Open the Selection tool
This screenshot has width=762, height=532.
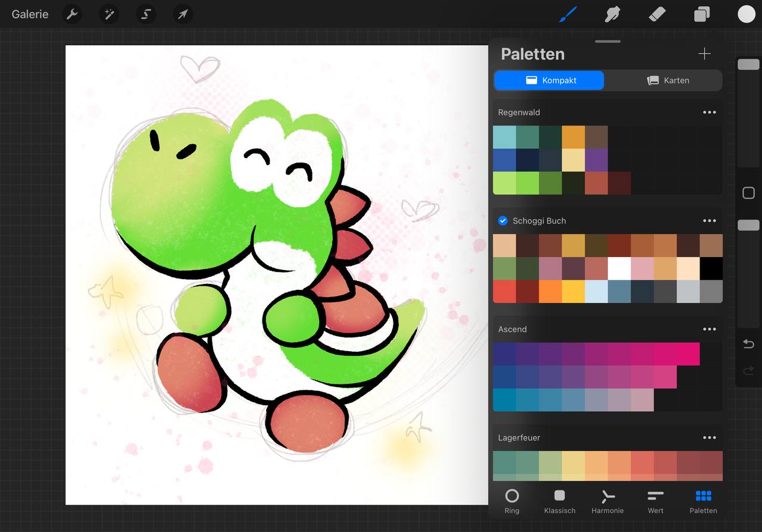coord(146,14)
